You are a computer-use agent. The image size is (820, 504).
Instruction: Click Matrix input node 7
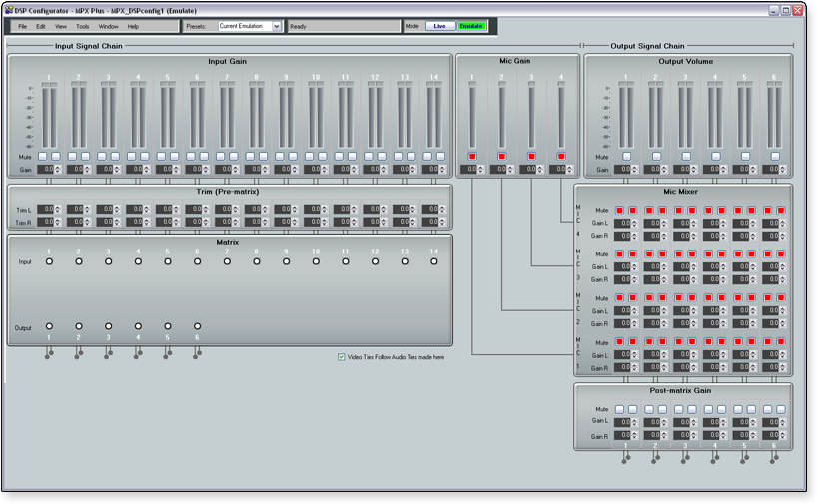(x=227, y=261)
